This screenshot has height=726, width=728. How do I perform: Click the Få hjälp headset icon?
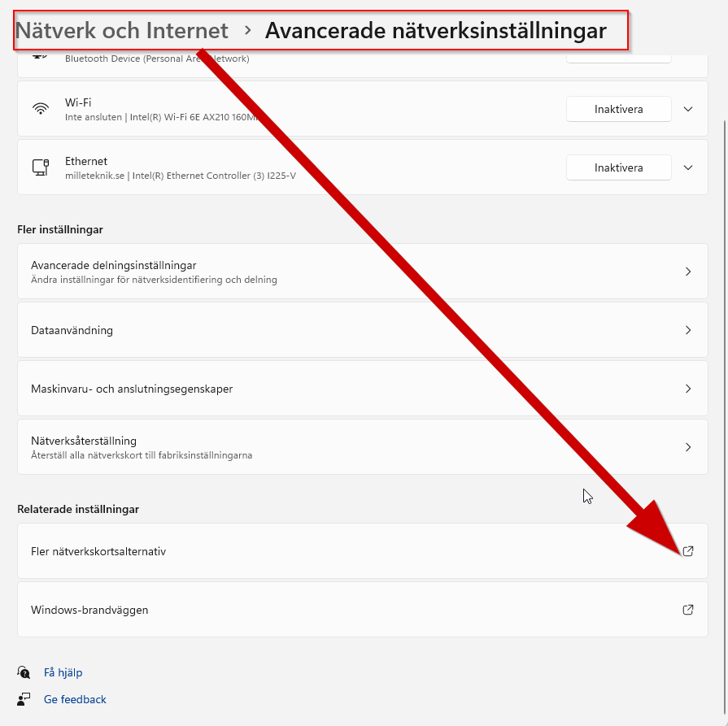pos(24,672)
